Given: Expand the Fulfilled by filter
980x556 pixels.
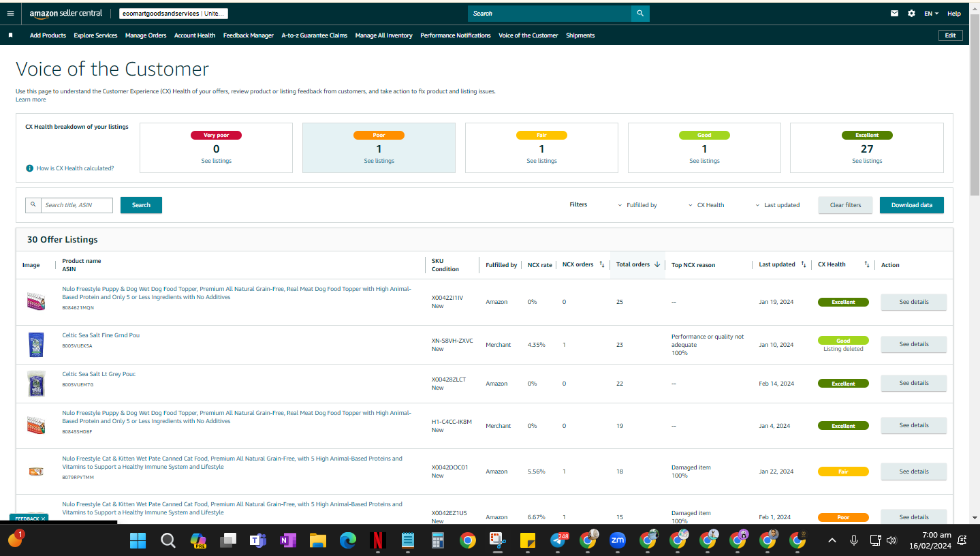Looking at the screenshot, I should [637, 205].
